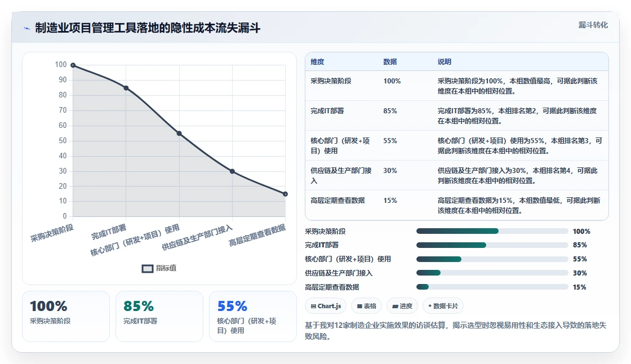This screenshot has height=364, width=631.
Task: Click the 采购决策阶段 100% progress bar
Action: (x=492, y=231)
